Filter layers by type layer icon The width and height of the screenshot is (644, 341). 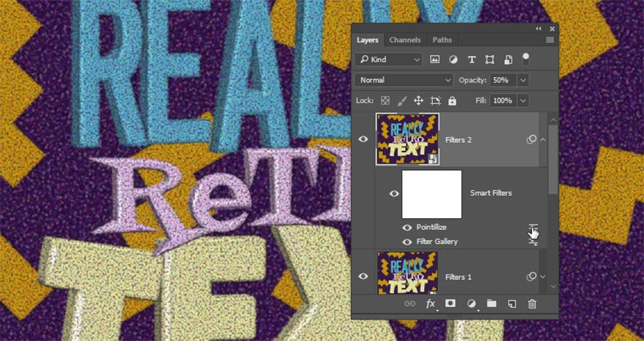[472, 60]
